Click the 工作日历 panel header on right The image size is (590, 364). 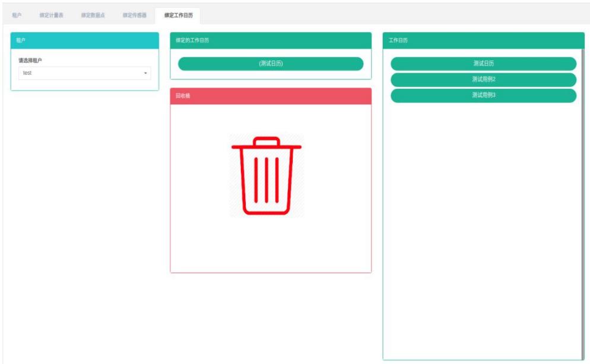coord(483,40)
